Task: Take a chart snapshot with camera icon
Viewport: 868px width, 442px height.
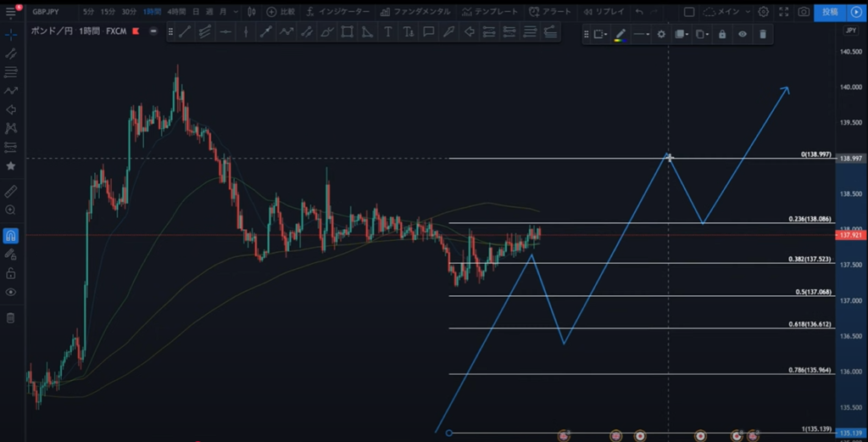Action: tap(803, 12)
